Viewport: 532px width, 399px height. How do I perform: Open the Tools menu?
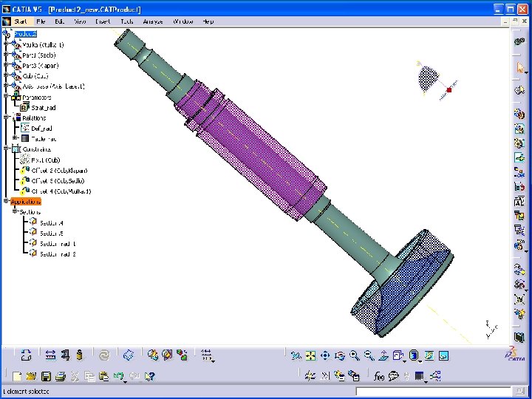coord(127,21)
